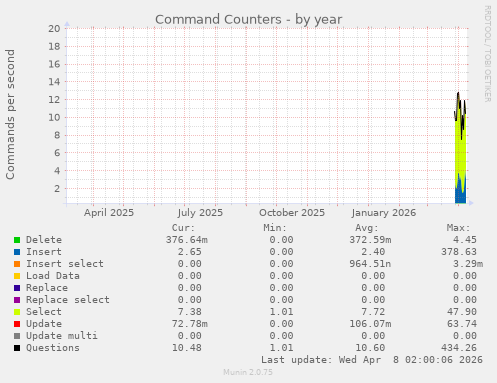Click the April 2025 axis label
Image resolution: width=497 pixels, height=383 pixels.
point(109,213)
